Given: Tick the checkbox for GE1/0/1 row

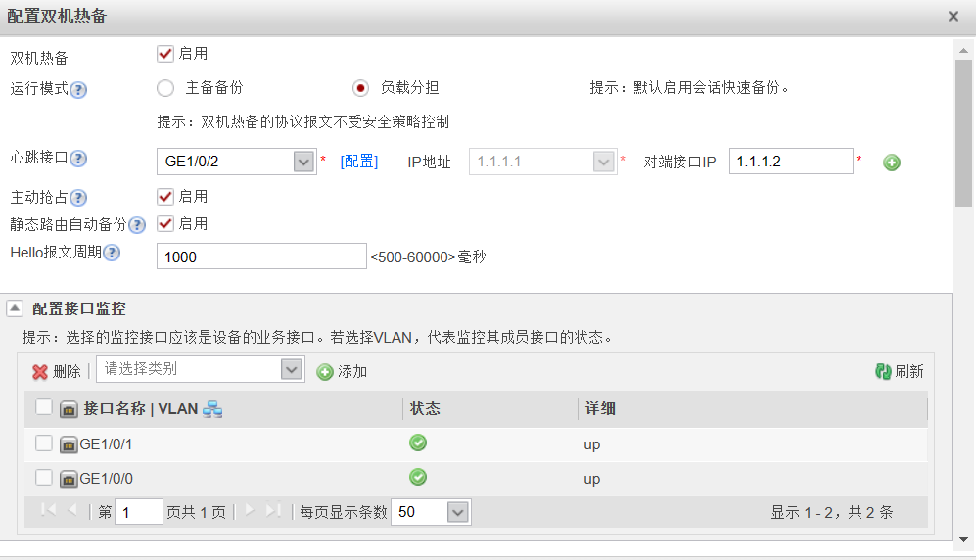Looking at the screenshot, I should 44,443.
